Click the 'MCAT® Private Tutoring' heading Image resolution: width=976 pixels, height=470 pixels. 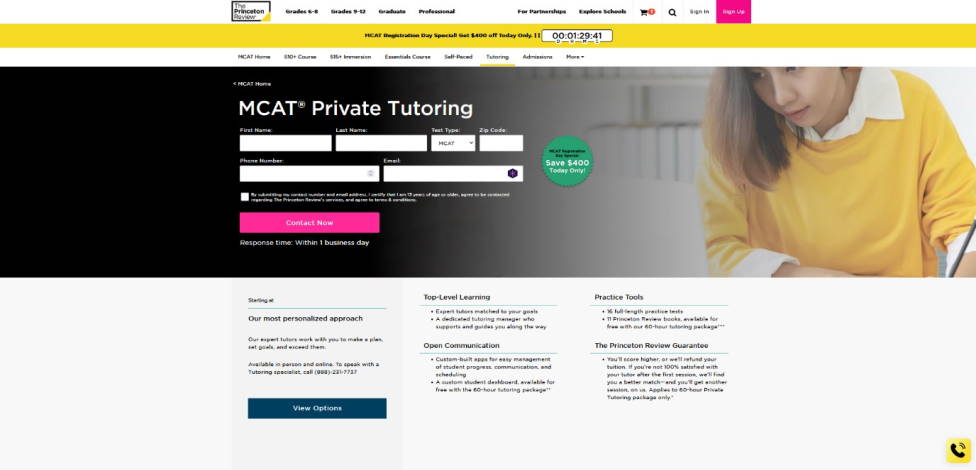[x=355, y=108]
